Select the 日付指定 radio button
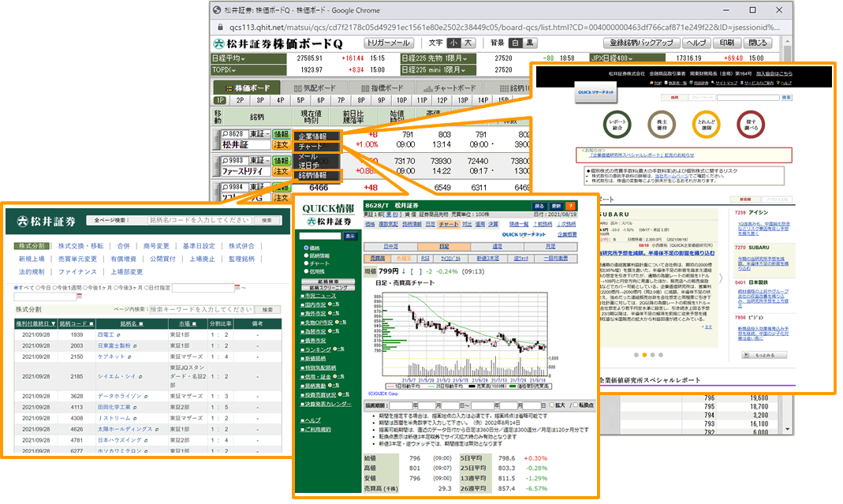 145,288
